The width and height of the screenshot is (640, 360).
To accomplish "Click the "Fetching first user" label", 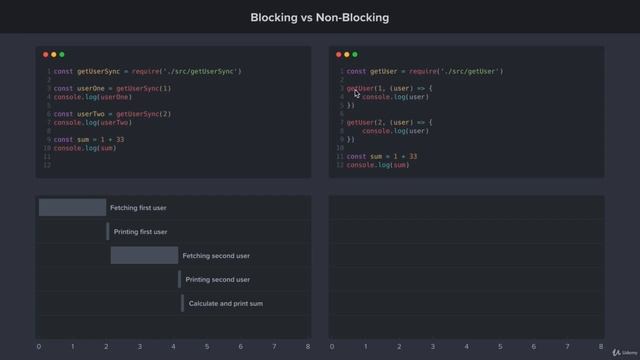I will [138, 208].
